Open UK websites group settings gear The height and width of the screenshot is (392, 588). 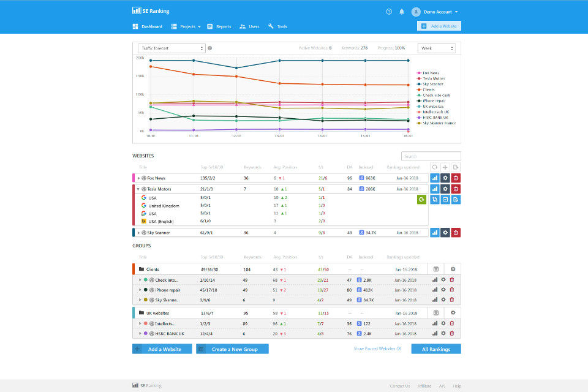453,313
